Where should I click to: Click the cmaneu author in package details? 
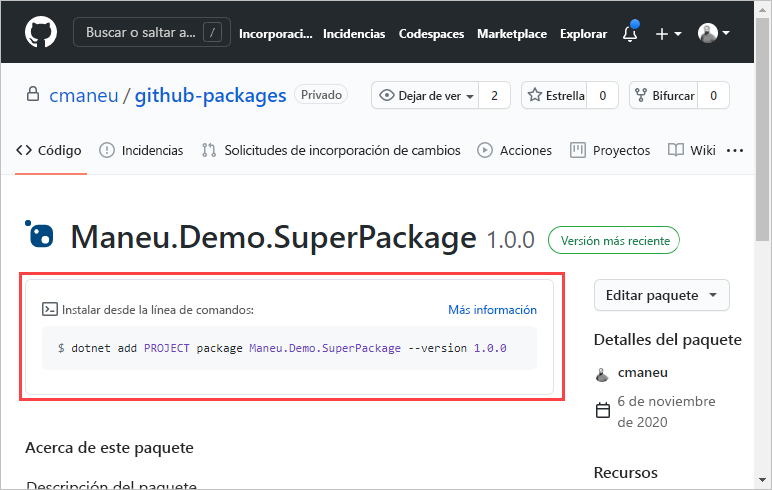643,372
